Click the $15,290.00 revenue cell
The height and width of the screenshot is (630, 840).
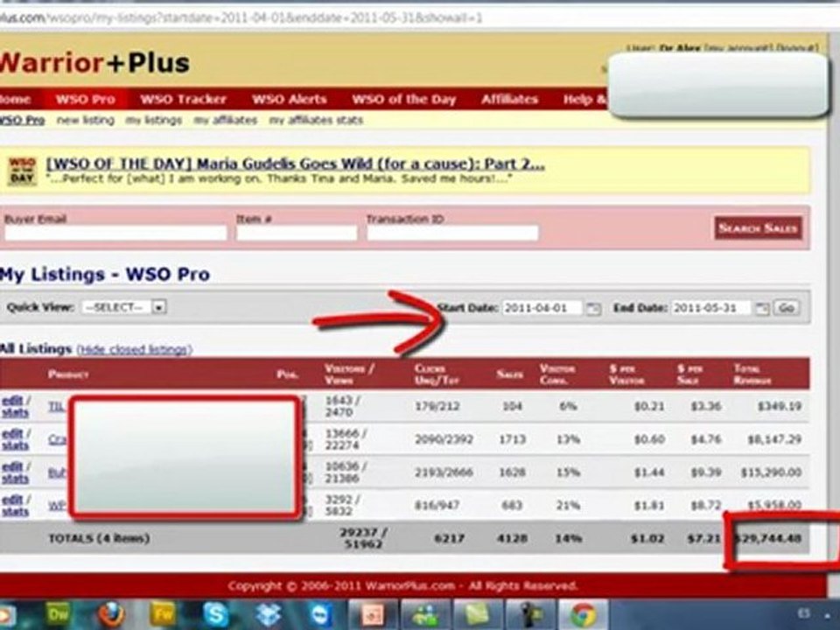coord(772,472)
